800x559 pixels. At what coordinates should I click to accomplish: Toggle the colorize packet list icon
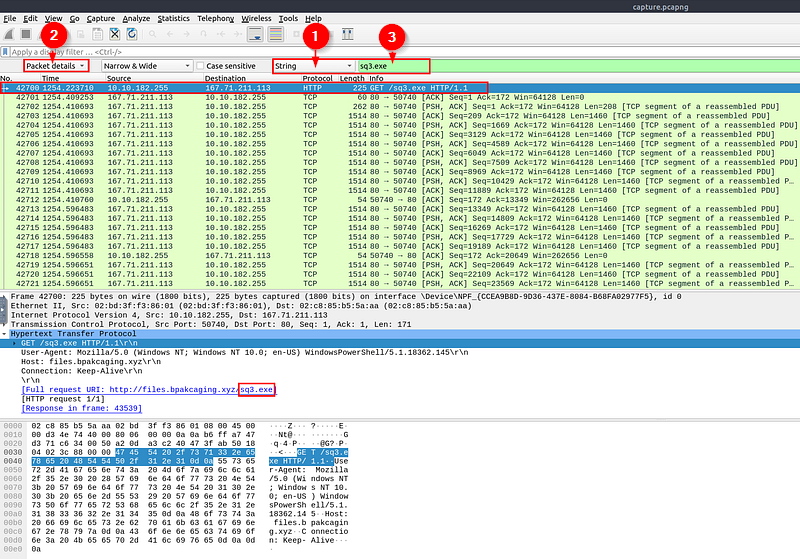pyautogui.click(x=276, y=34)
